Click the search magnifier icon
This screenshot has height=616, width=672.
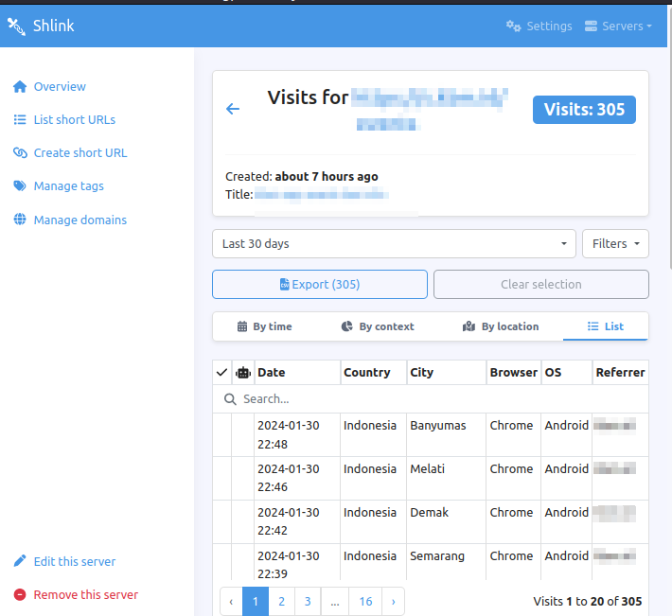coord(230,399)
